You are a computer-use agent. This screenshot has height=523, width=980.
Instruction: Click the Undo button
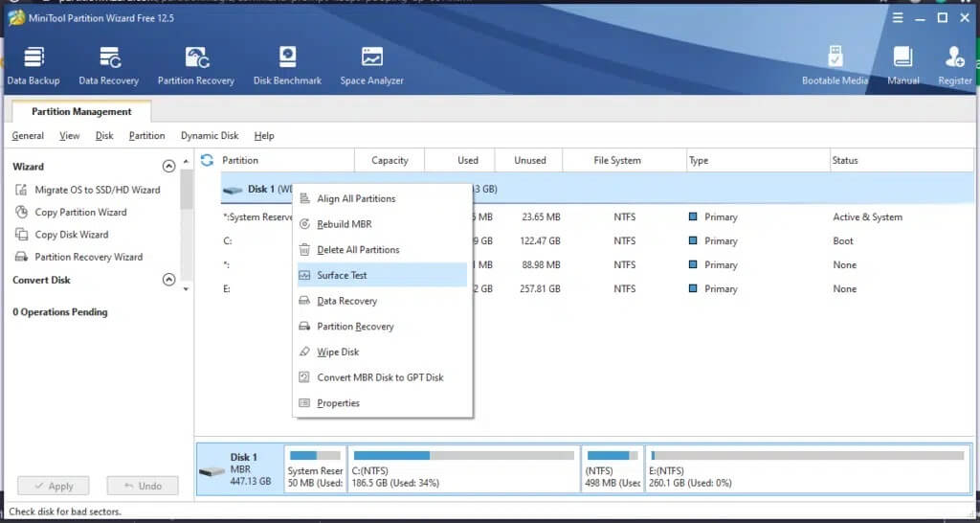point(142,486)
